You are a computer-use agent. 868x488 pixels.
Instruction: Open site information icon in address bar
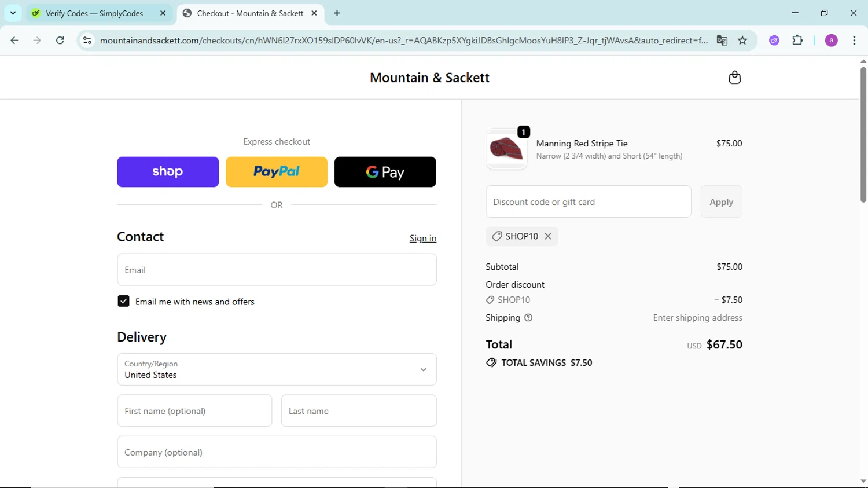pyautogui.click(x=87, y=41)
